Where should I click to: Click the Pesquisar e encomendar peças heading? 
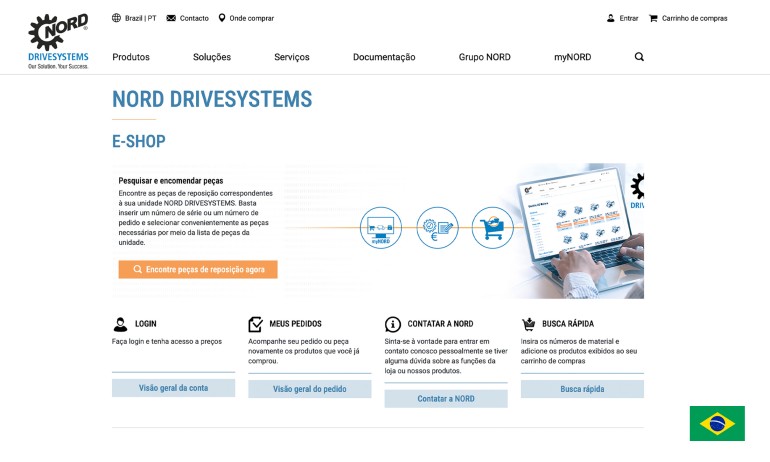pyautogui.click(x=170, y=181)
